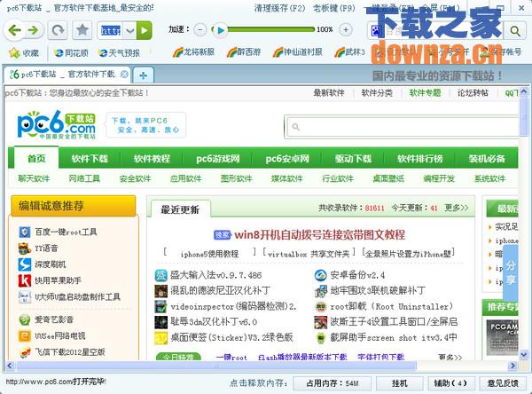Open the 武林3 bookmark
The height and width of the screenshot is (394, 532).
[349, 52]
